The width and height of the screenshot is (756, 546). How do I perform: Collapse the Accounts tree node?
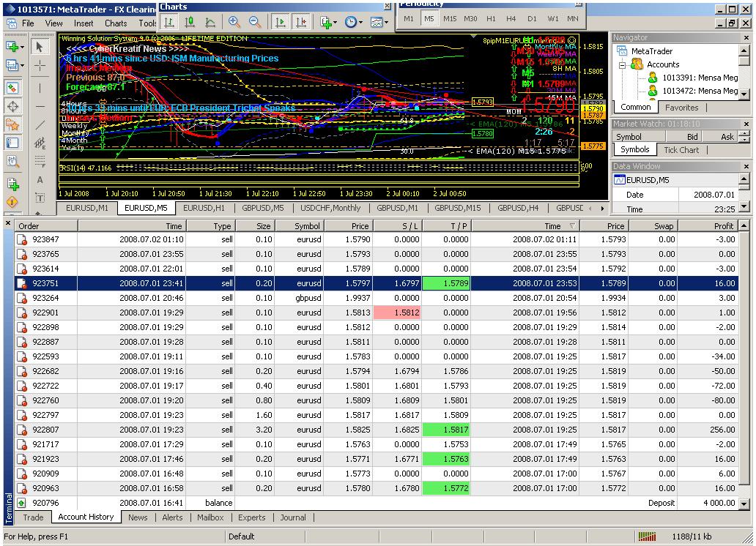(x=623, y=64)
